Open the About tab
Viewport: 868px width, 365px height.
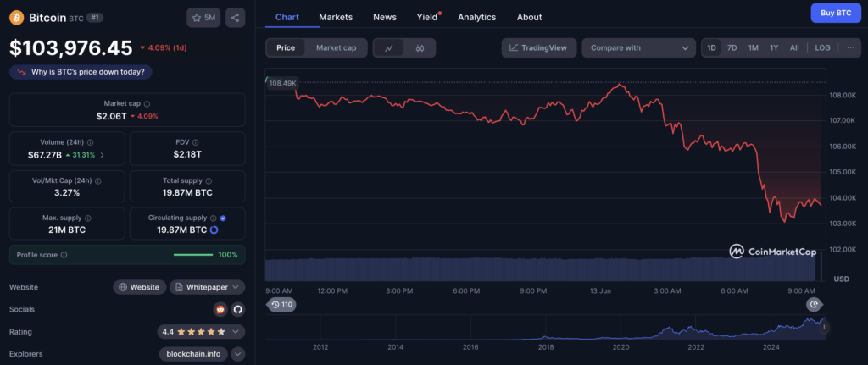tap(529, 17)
